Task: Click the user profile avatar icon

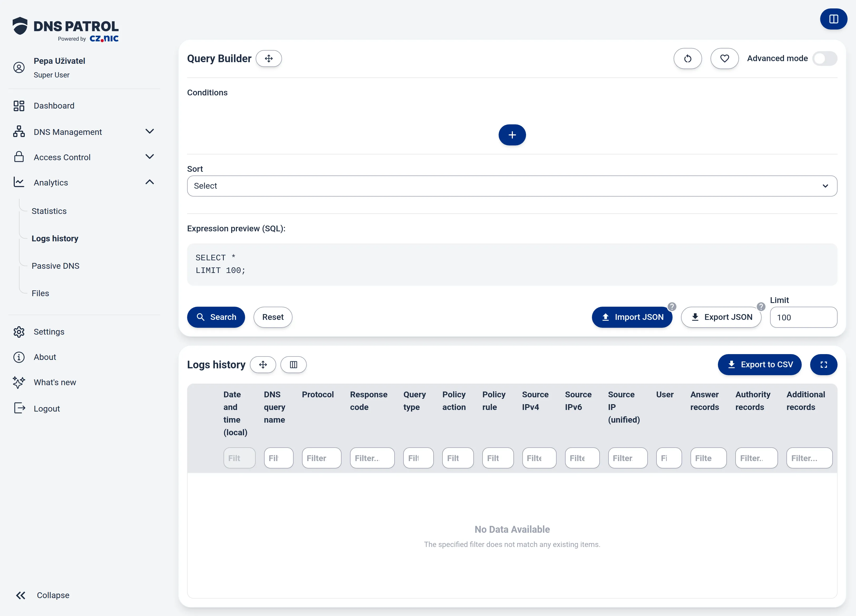Action: (x=19, y=67)
